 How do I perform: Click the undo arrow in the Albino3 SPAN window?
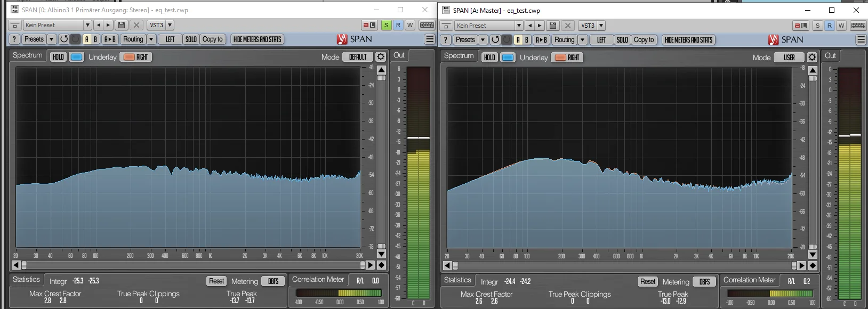click(64, 39)
